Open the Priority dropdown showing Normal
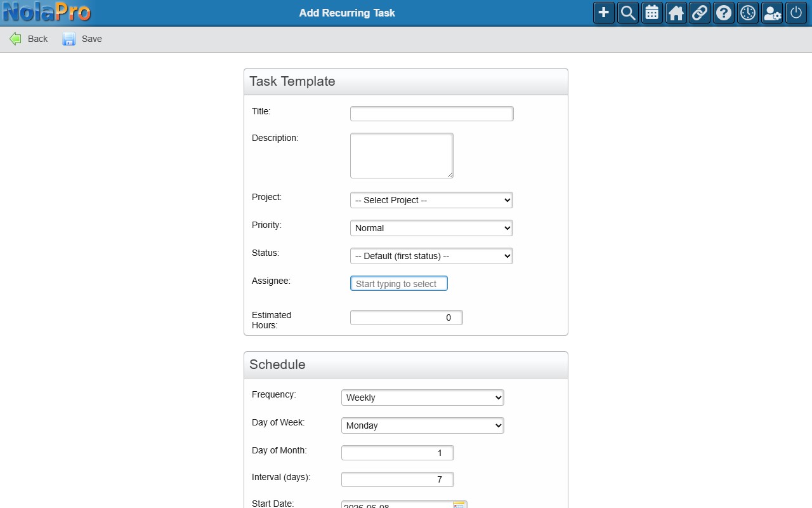The height and width of the screenshot is (508, 812). tap(431, 228)
